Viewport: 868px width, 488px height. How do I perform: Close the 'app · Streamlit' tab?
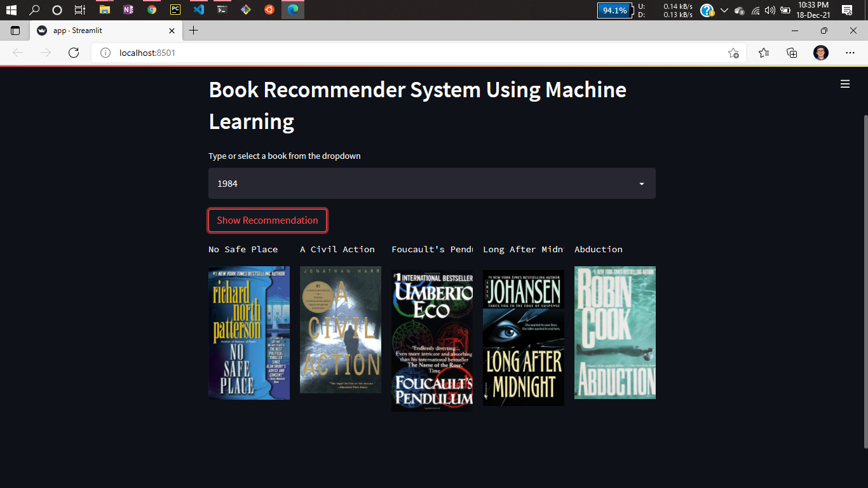coord(172,30)
